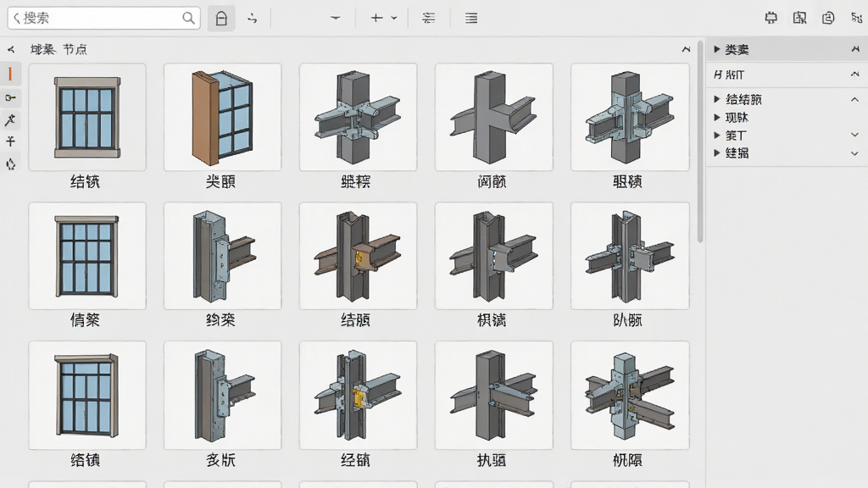The image size is (868, 488).
Task: Select the last steel joint thumbnail in first row
Action: click(630, 117)
